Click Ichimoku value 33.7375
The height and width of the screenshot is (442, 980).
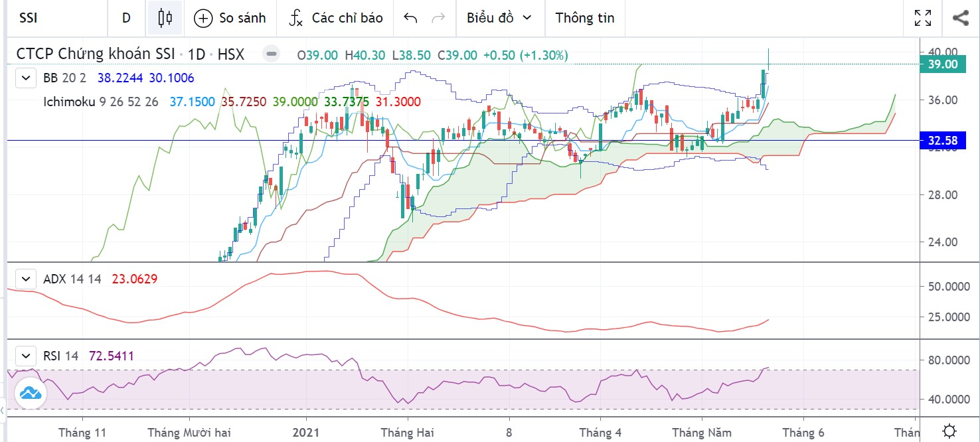pyautogui.click(x=347, y=102)
